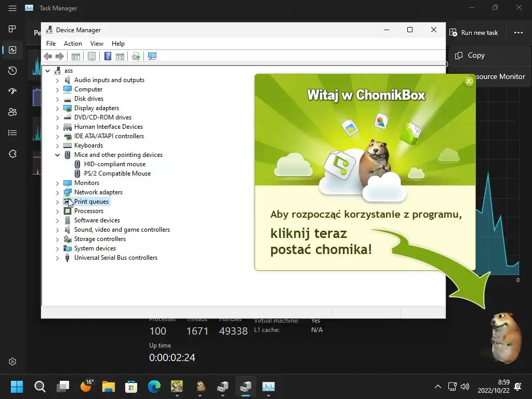This screenshot has height=399, width=532.
Task: Close the ChomikBox welcome popup
Action: pos(469,82)
